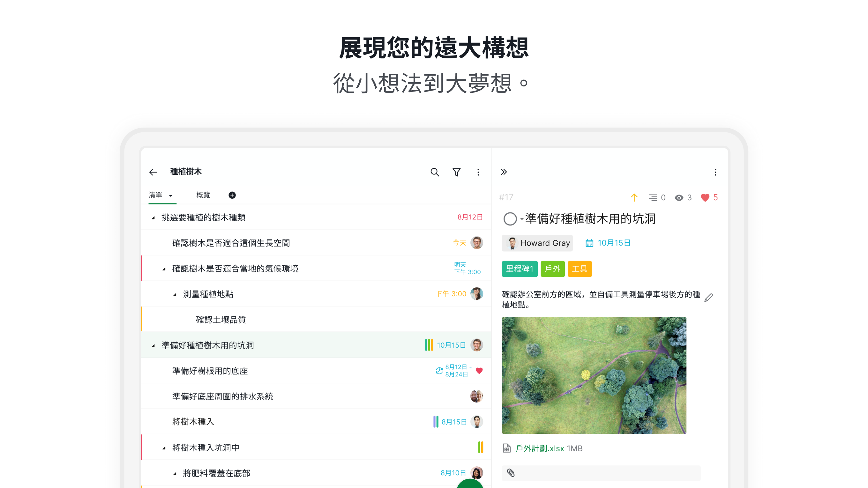Image resolution: width=868 pixels, height=488 pixels.
Task: Open status dropdown arrow beside task circle
Action: click(x=522, y=219)
